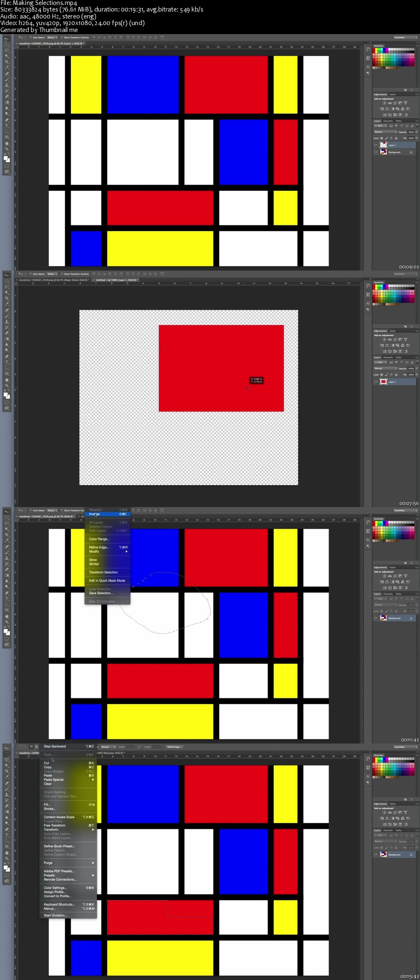The width and height of the screenshot is (420, 980).
Task: Switch to the Untitled-1 document tab in 00:07:56 frame
Action: click(117, 280)
